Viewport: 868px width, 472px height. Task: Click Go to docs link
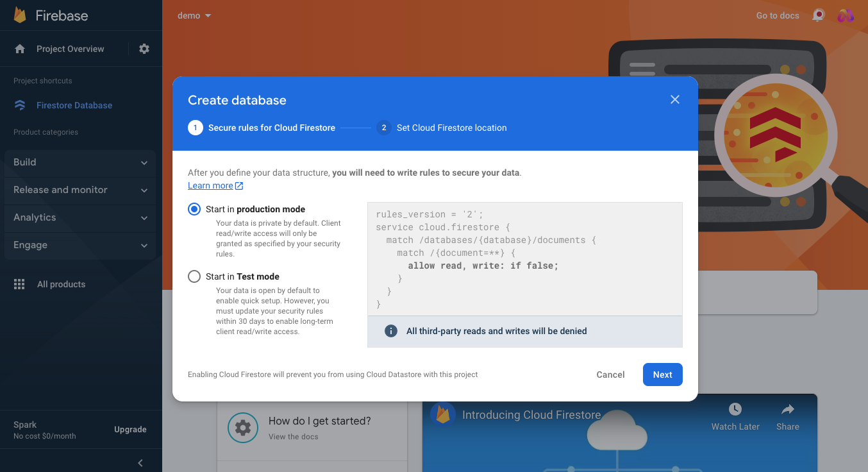coord(778,15)
